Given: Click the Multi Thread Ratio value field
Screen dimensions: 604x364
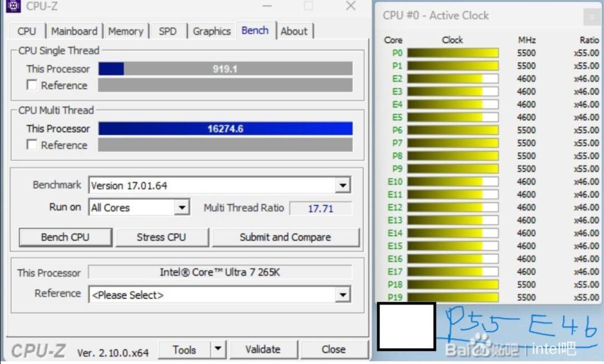Looking at the screenshot, I should pyautogui.click(x=321, y=208).
